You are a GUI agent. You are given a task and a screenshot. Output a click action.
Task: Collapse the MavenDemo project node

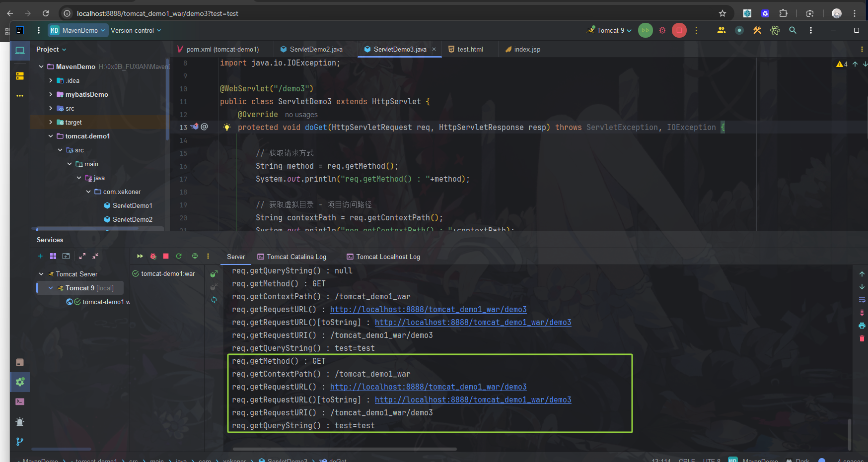point(41,66)
